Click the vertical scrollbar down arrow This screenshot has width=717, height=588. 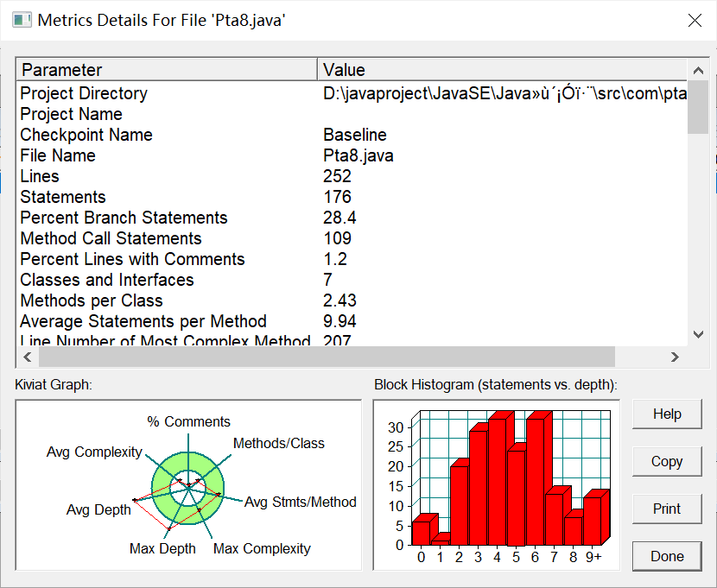point(698,334)
